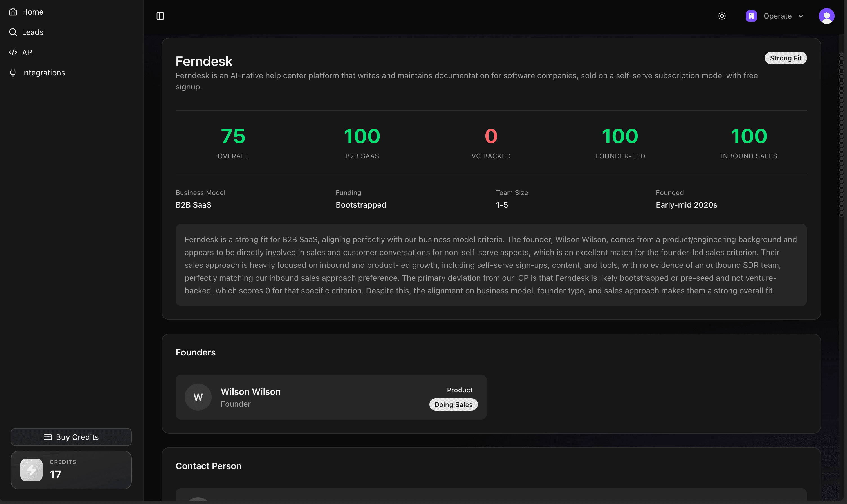The height and width of the screenshot is (504, 847).
Task: Open the Home page from the sidebar
Action: click(x=32, y=12)
